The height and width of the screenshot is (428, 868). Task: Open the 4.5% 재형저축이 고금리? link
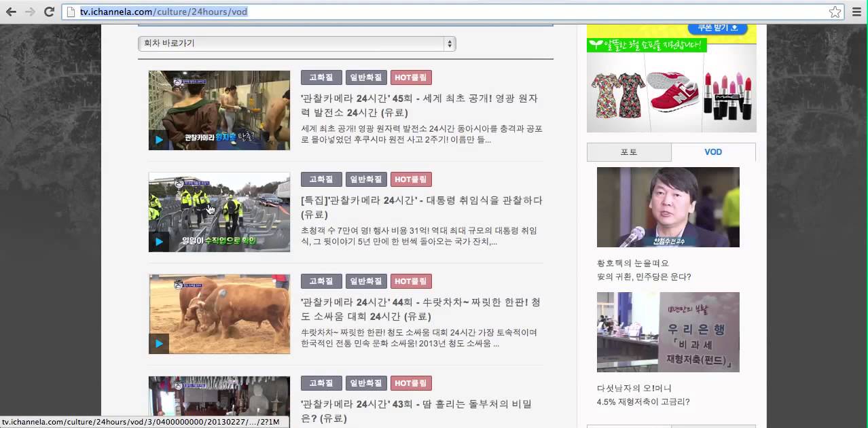(x=643, y=402)
